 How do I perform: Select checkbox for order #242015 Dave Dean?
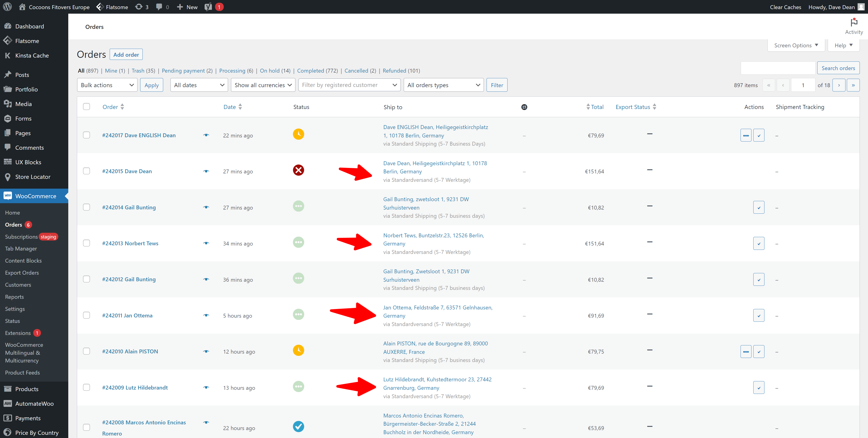click(87, 171)
